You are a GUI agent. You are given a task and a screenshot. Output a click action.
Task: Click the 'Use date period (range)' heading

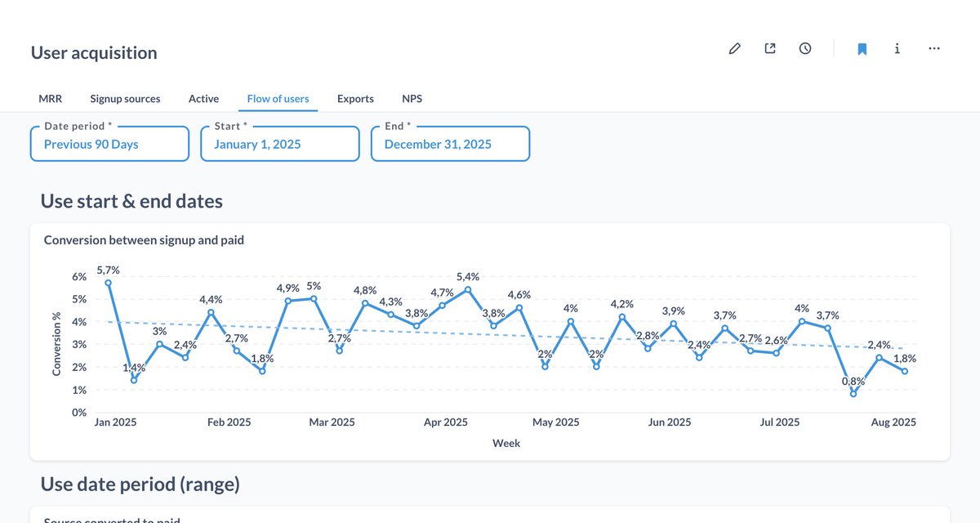(x=140, y=485)
